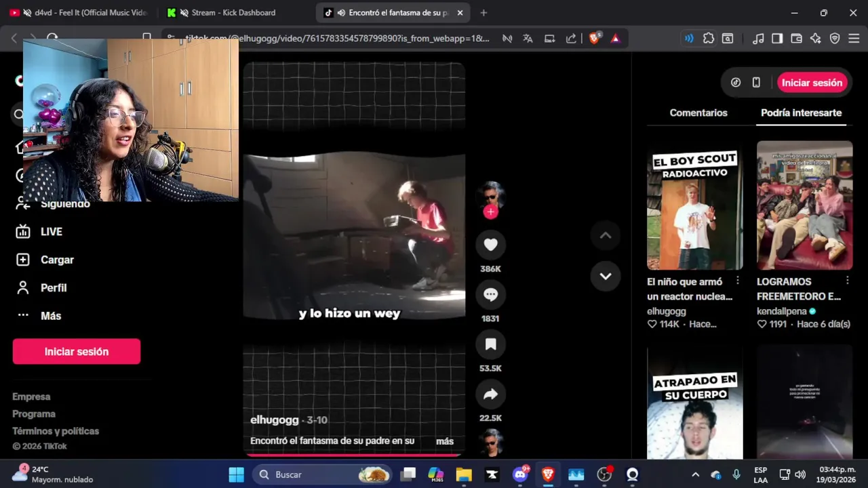The image size is (868, 488).
Task: Open options for 'El niño que armó' video
Action: pyautogui.click(x=738, y=281)
